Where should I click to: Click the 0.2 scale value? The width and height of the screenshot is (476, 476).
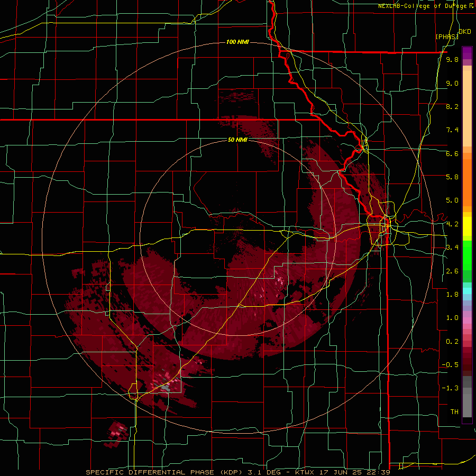(452, 342)
